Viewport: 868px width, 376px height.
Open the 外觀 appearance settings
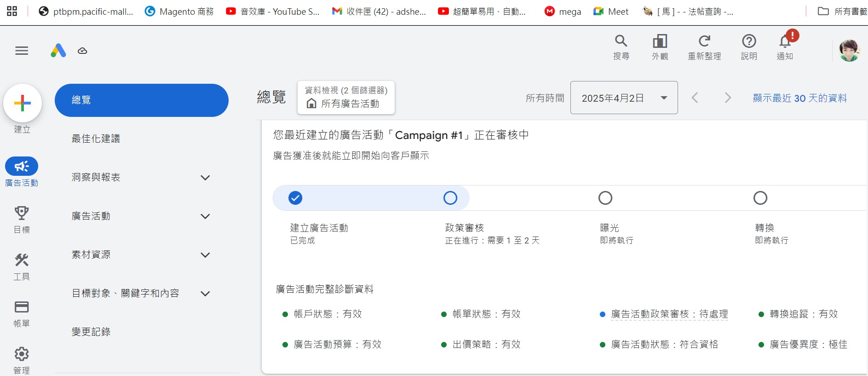coord(660,47)
